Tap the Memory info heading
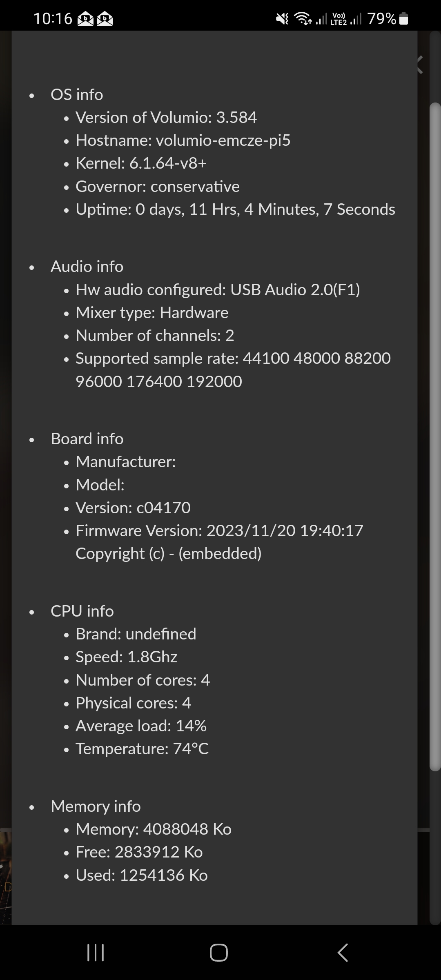 [96, 806]
